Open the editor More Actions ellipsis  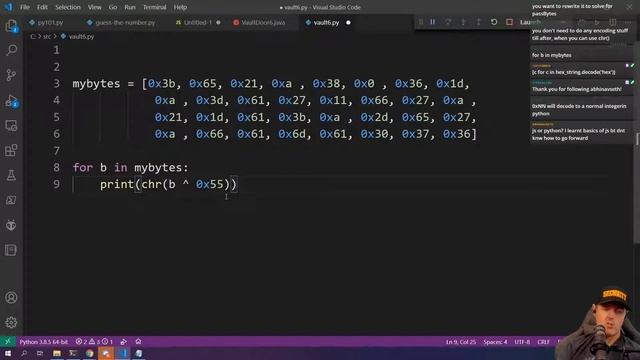pyautogui.click(x=628, y=22)
